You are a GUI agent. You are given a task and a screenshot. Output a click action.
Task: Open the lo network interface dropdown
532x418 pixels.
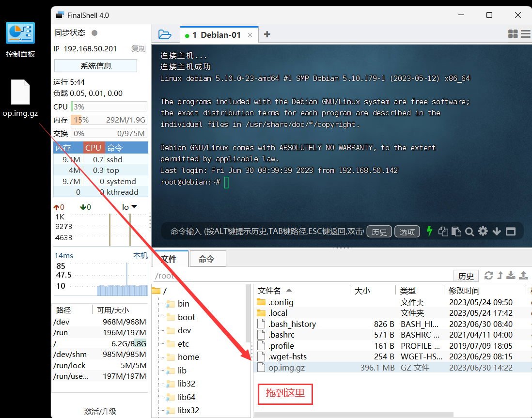[129, 207]
